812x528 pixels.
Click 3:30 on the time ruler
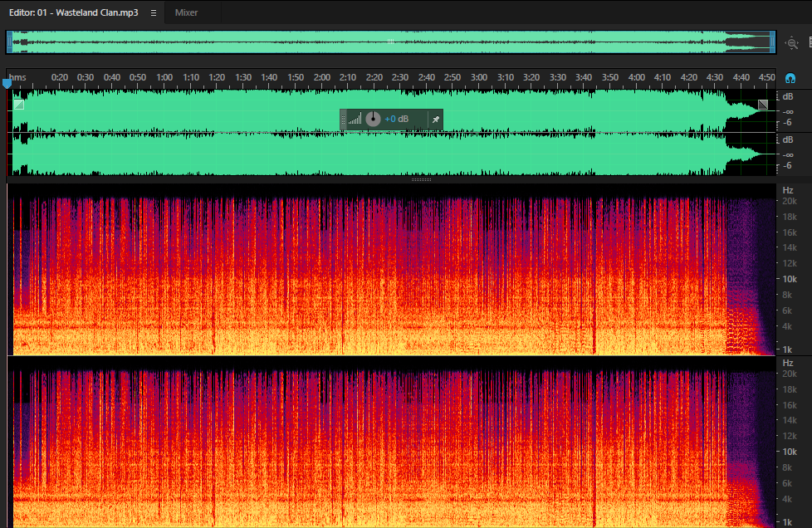click(557, 77)
